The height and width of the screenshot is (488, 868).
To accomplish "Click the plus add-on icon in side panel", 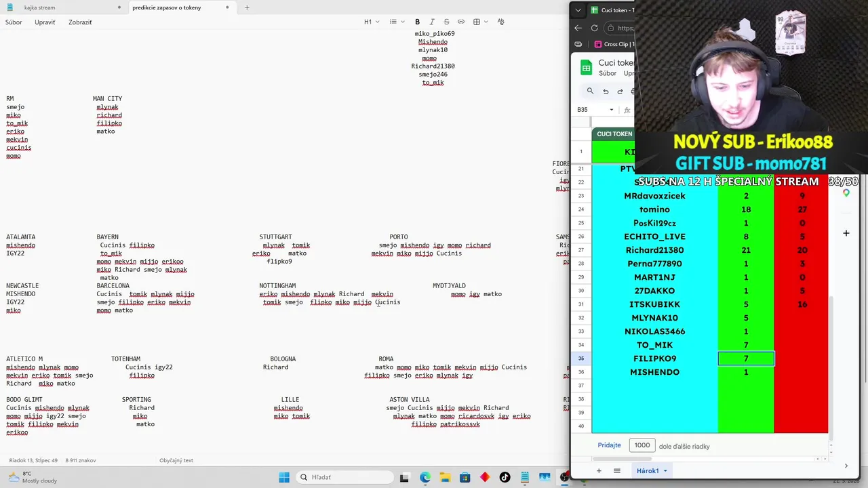I will pos(846,233).
